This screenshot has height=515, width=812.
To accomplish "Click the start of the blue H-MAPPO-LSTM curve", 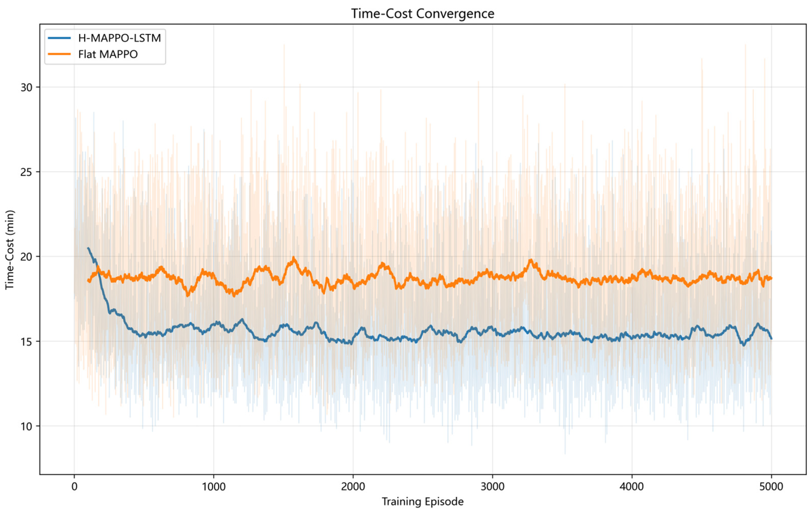I will coord(88,248).
